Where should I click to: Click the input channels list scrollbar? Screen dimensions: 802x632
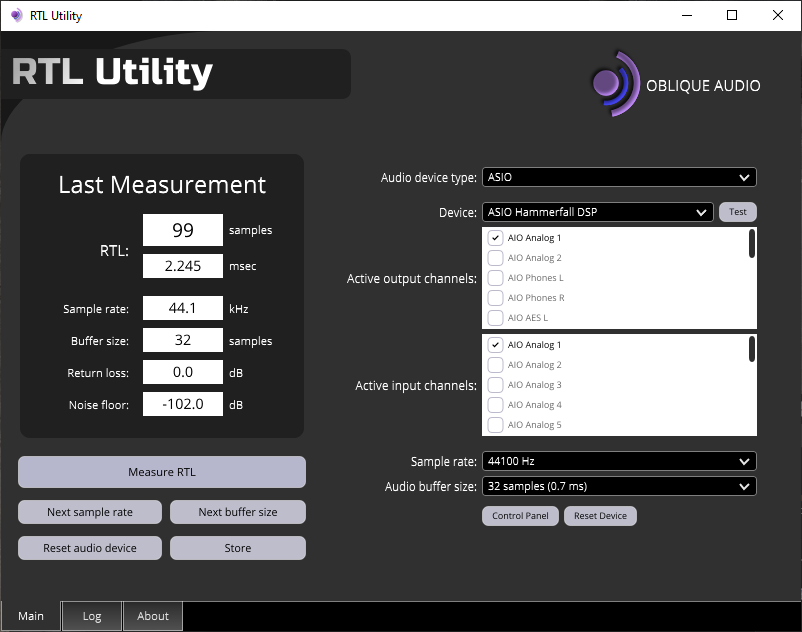[751, 349]
